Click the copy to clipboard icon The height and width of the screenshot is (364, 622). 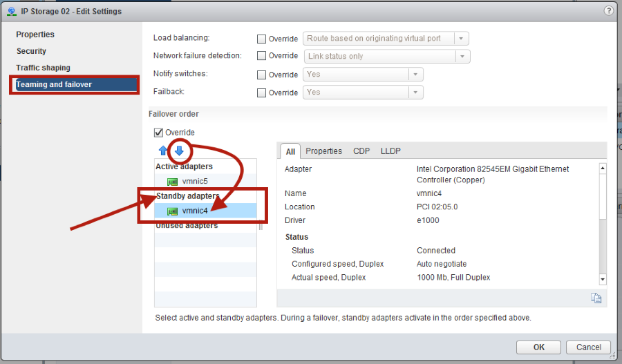(596, 298)
